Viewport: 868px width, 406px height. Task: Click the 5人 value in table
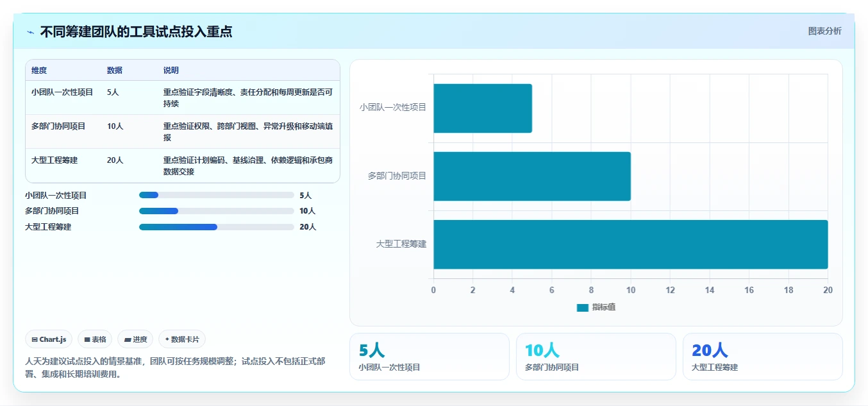tap(113, 92)
